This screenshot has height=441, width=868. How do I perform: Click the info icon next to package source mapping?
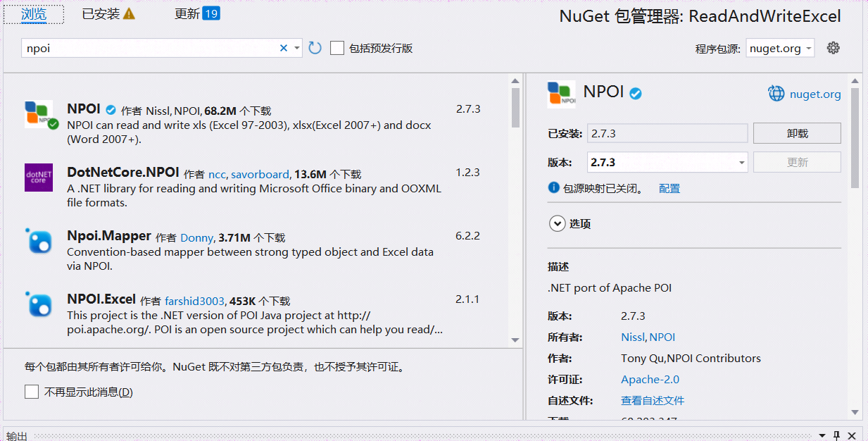pyautogui.click(x=553, y=188)
